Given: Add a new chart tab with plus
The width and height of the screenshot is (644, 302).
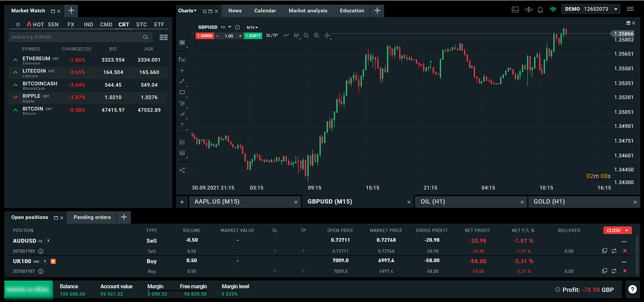Looking at the screenshot, I should (x=182, y=202).
